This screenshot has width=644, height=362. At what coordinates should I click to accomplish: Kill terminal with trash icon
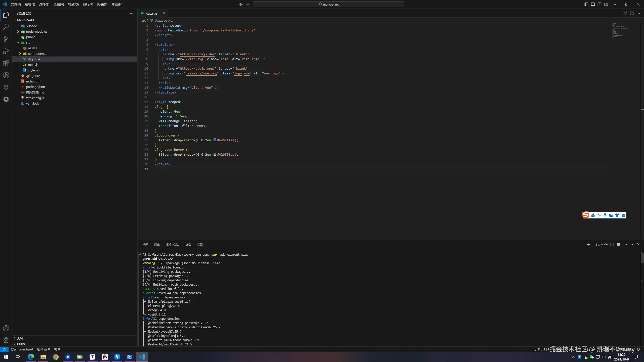[619, 244]
